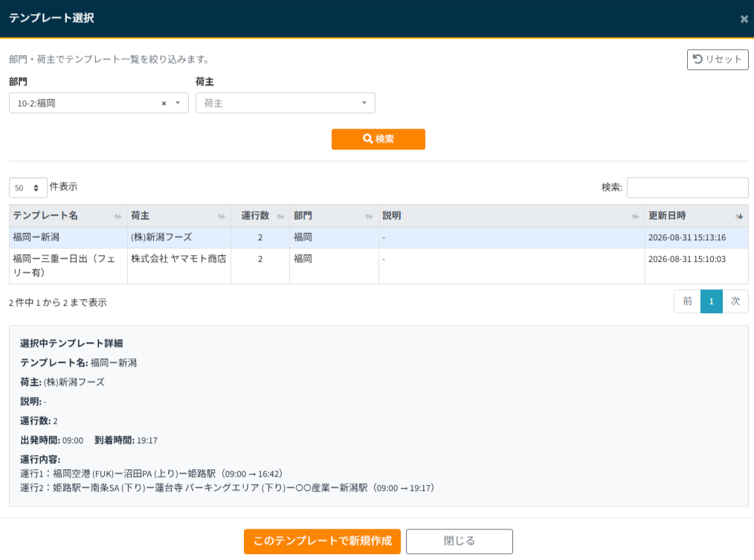The height and width of the screenshot is (560, 754).
Task: Select the 福岡ー三重ー日出 template row
Action: 378,266
